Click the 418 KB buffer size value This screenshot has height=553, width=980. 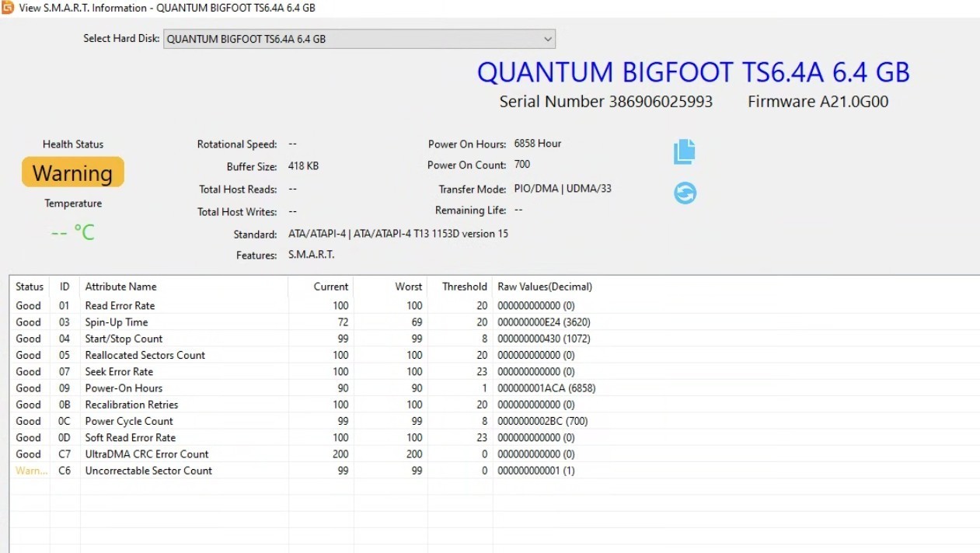point(303,166)
